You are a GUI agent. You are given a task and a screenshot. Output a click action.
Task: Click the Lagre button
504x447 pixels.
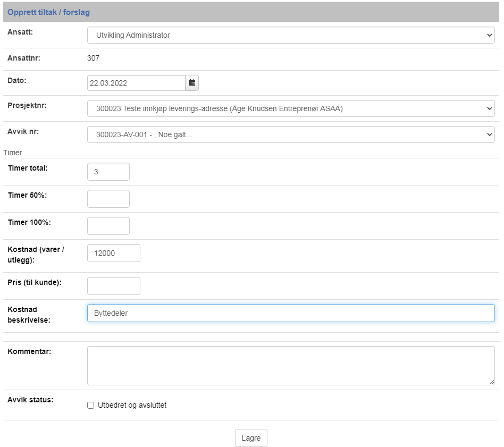click(251, 438)
